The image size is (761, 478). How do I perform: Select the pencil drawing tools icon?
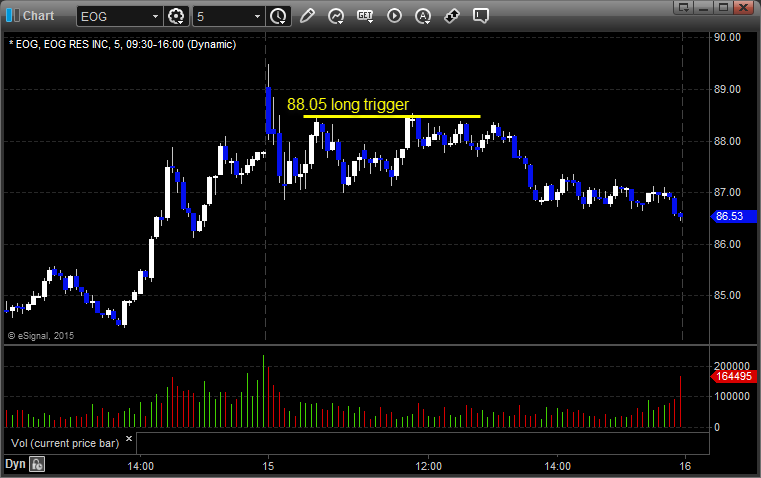[307, 16]
